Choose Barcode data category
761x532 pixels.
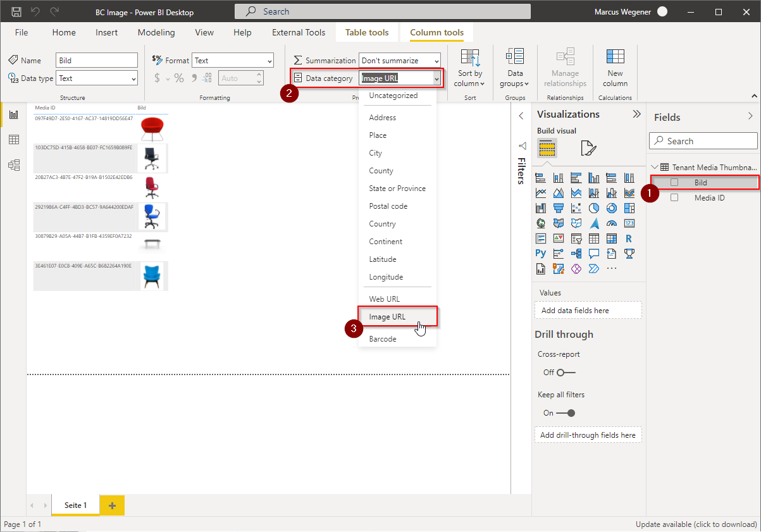[397, 339]
